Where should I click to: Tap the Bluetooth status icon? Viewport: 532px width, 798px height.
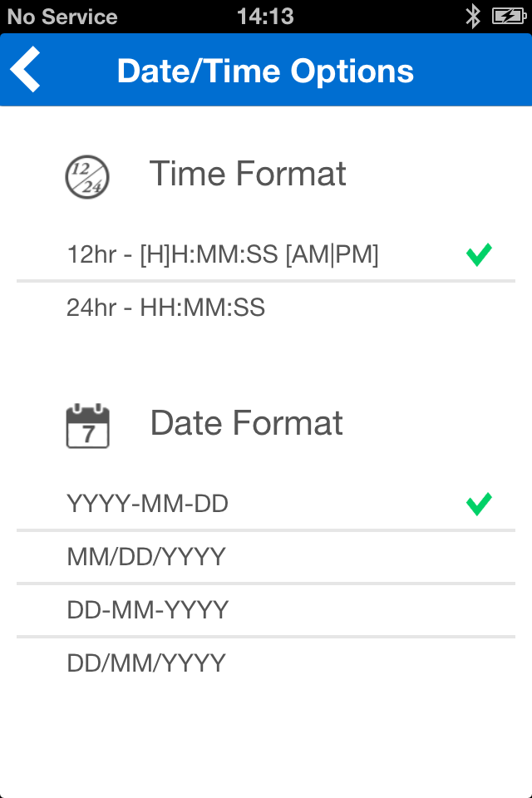click(x=473, y=16)
